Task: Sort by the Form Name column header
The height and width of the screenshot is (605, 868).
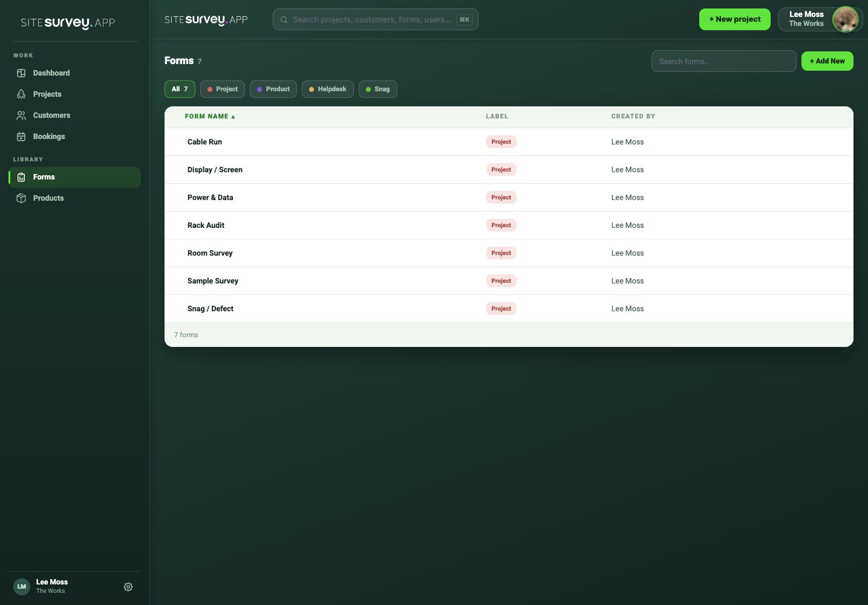Action: point(210,117)
